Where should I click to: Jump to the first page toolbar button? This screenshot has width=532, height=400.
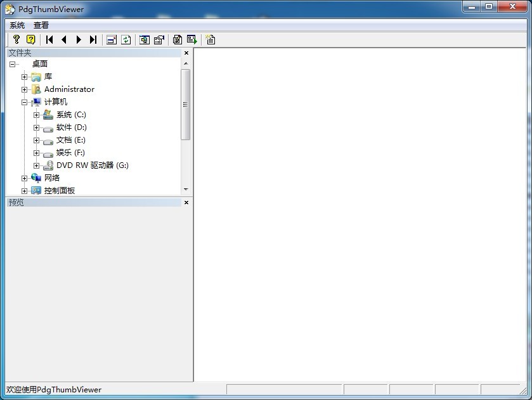click(49, 39)
